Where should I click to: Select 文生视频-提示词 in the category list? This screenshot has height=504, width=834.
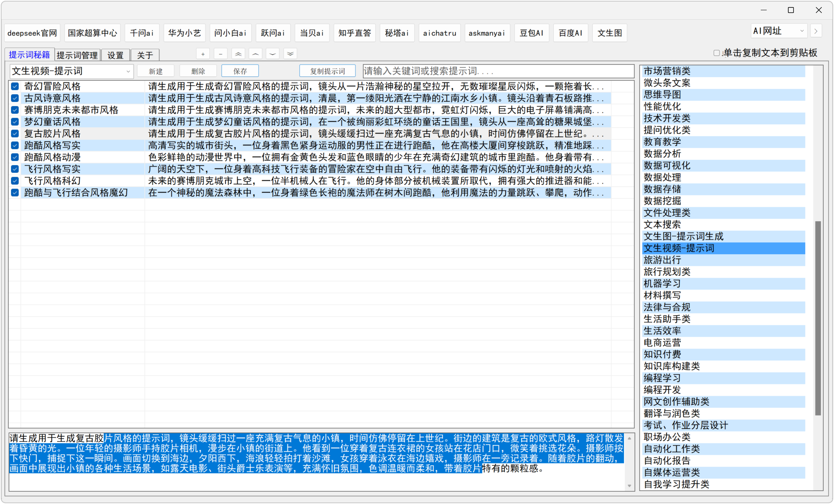tap(723, 248)
